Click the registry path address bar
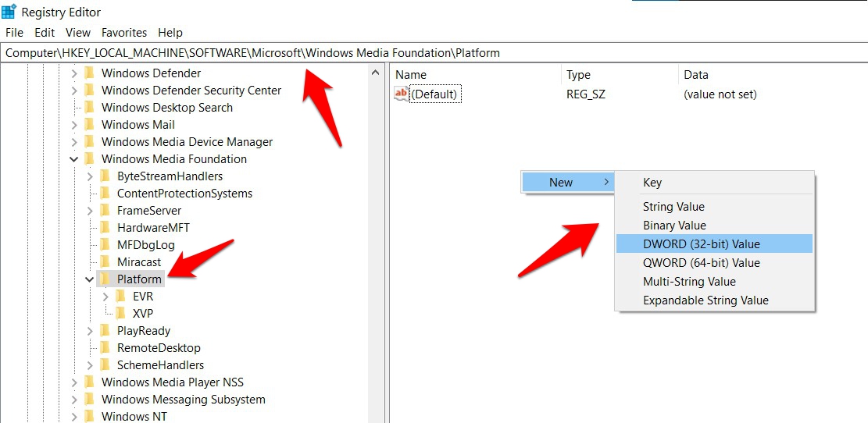Viewport: 868px width, 423px height. [434, 53]
